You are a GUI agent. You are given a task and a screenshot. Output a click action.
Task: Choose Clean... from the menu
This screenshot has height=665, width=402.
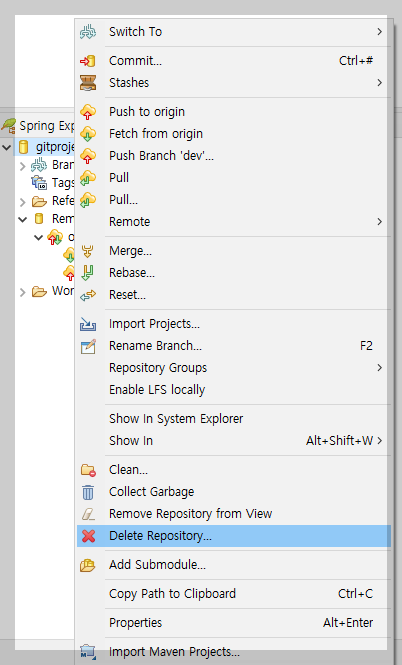coord(233,469)
